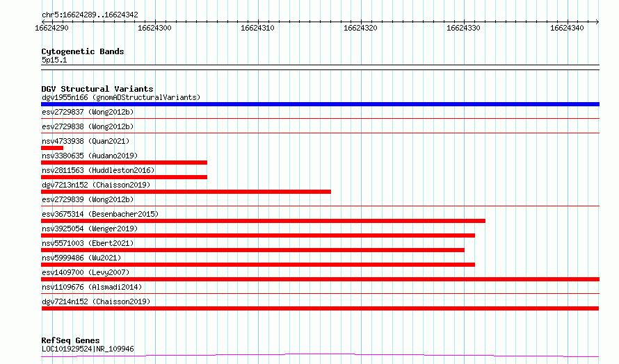Select the esv2729839 (Wong2012b) label
This screenshot has height=364, width=619.
click(88, 199)
